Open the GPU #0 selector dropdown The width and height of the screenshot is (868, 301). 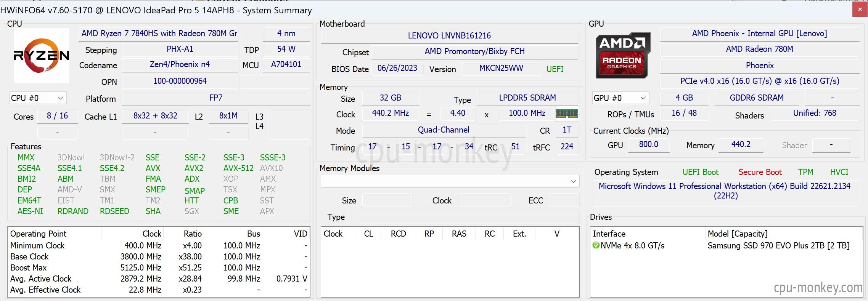point(620,98)
